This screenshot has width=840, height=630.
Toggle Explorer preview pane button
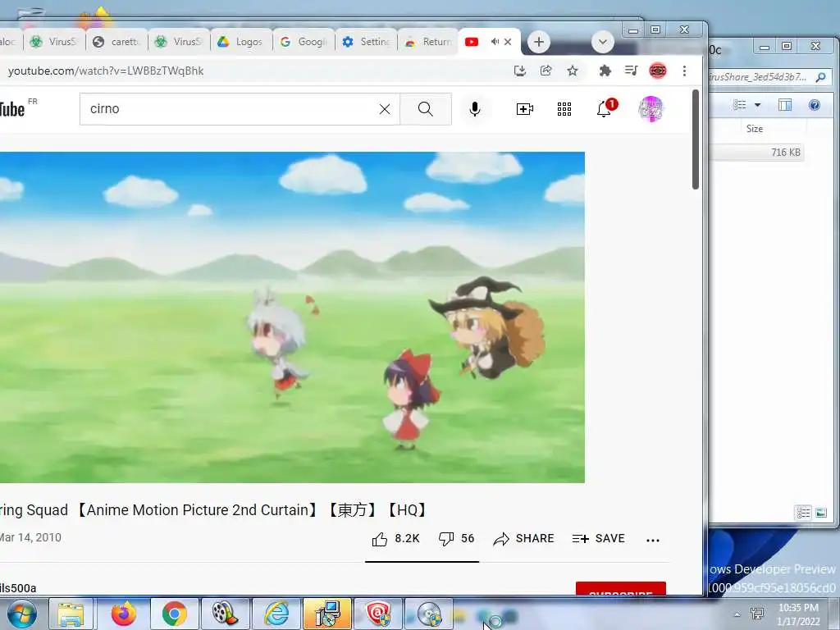[x=785, y=105]
